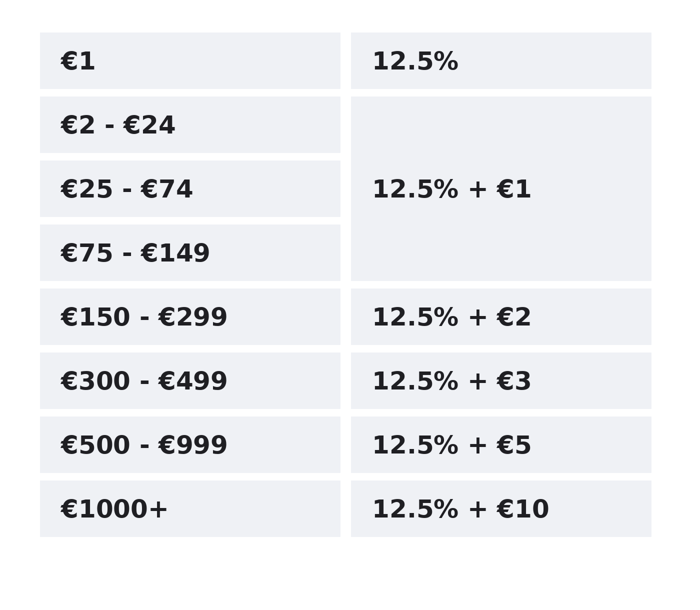This screenshot has height=610, width=700.
Task: Click the €2 - €24 range cell
Action: pos(190,125)
